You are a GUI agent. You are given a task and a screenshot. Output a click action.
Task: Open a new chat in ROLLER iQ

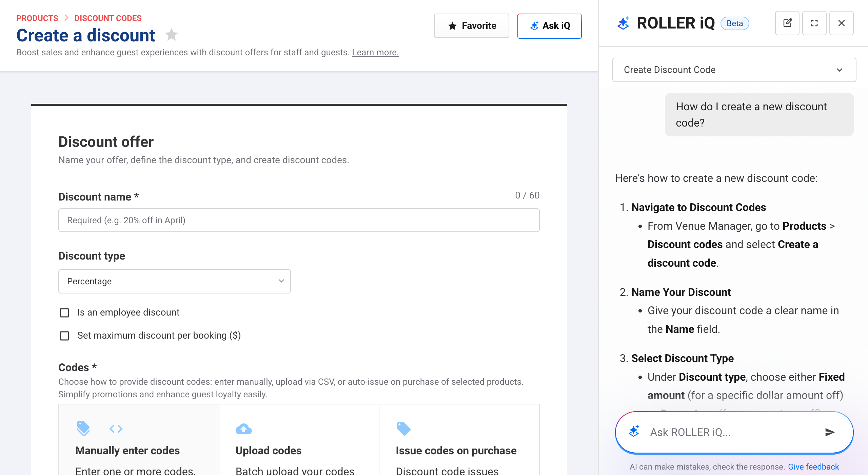tap(787, 23)
